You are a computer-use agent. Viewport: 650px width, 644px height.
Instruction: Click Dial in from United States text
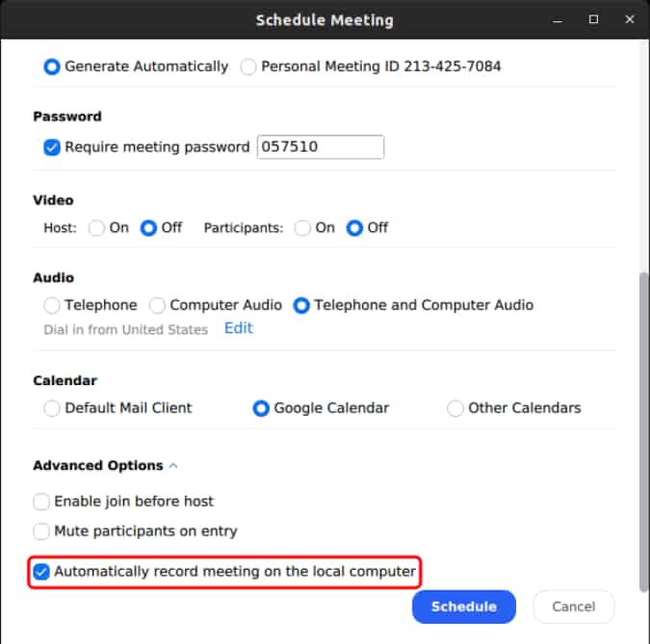pos(125,330)
